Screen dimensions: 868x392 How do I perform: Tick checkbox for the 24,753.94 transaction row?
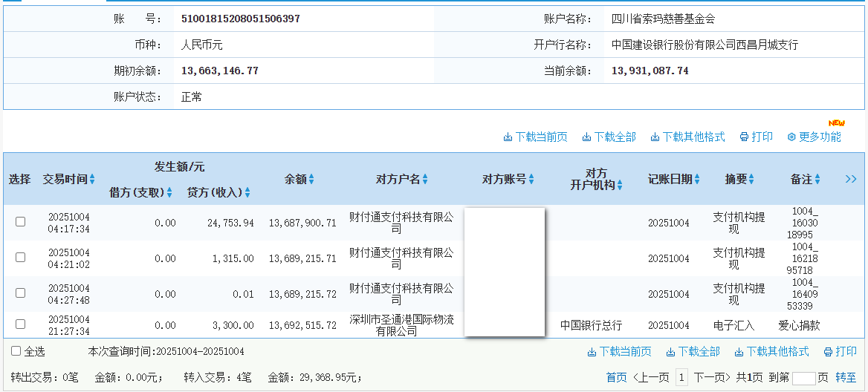21,222
